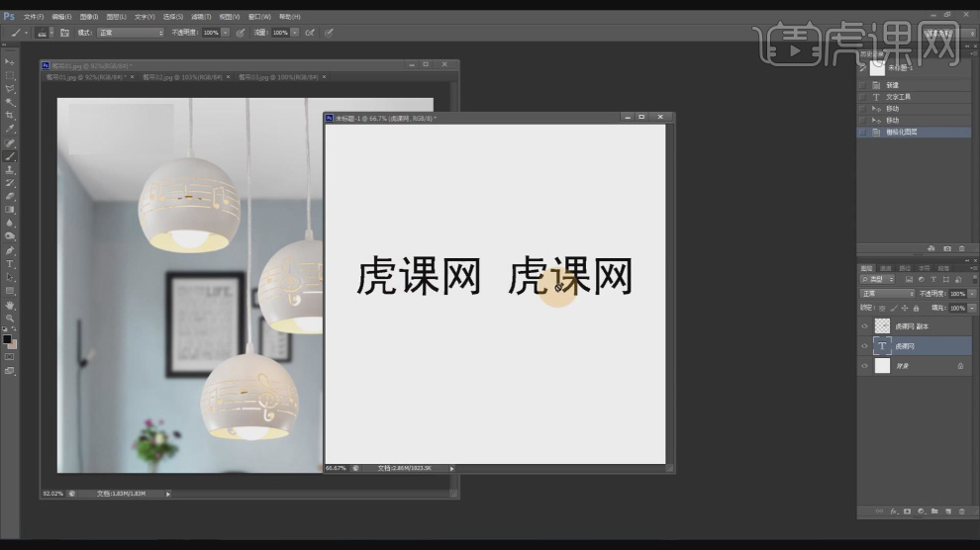Hide the 虎课网 副本 layer

[x=865, y=325]
